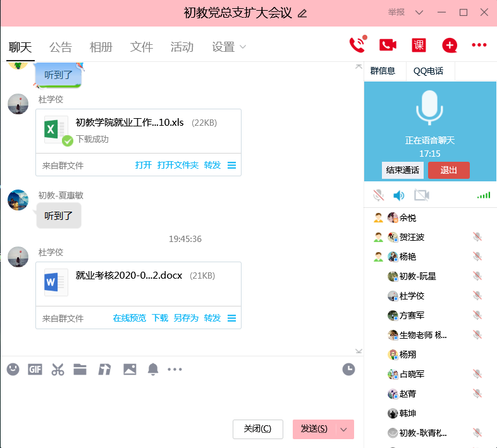Image resolution: width=497 pixels, height=448 pixels.
Task: Open the send button options arrow
Action: (344, 429)
